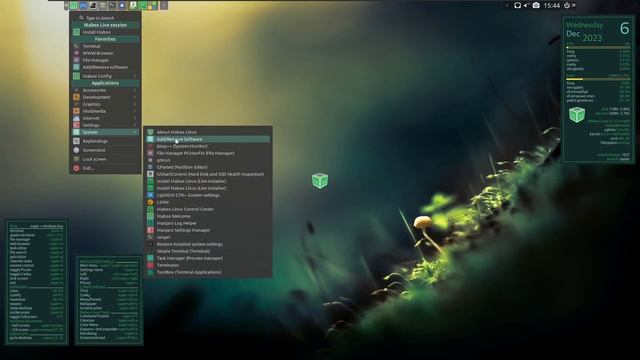The height and width of the screenshot is (360, 640).
Task: Expand the Mabox Config submenu arrow
Action: [x=135, y=76]
